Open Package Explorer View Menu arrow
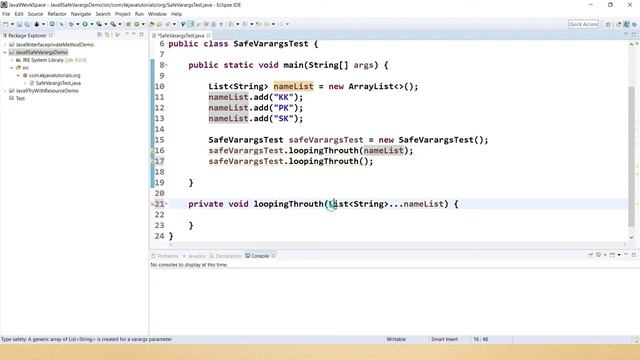640x360 pixels. (x=127, y=35)
